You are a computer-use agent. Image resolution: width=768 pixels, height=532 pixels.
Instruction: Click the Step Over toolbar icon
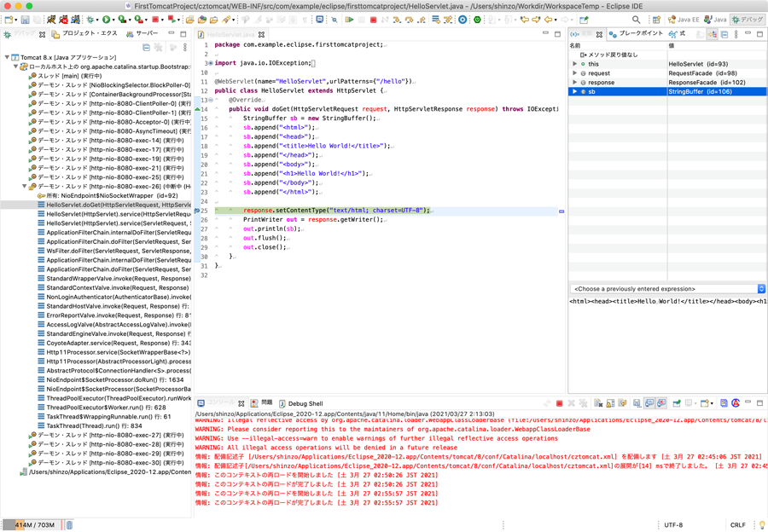pyautogui.click(x=409, y=20)
